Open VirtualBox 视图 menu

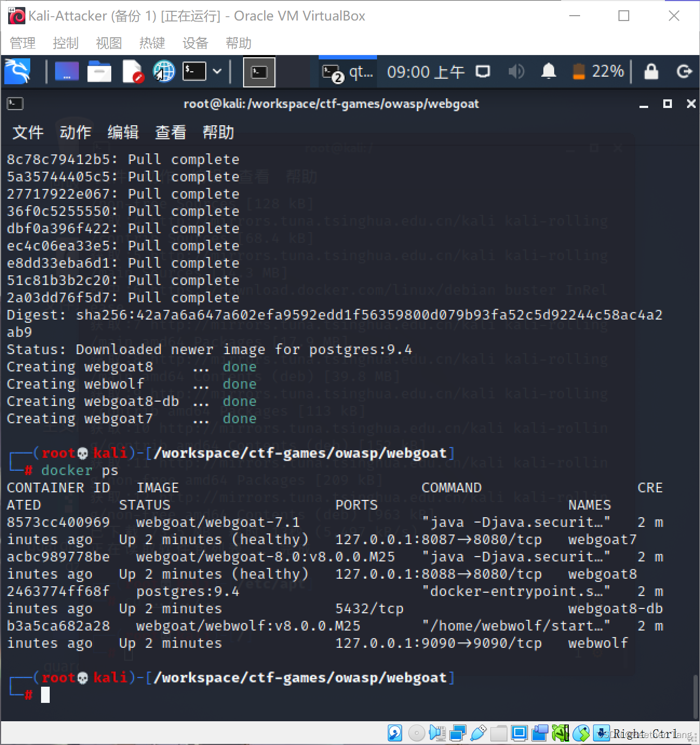[x=109, y=43]
